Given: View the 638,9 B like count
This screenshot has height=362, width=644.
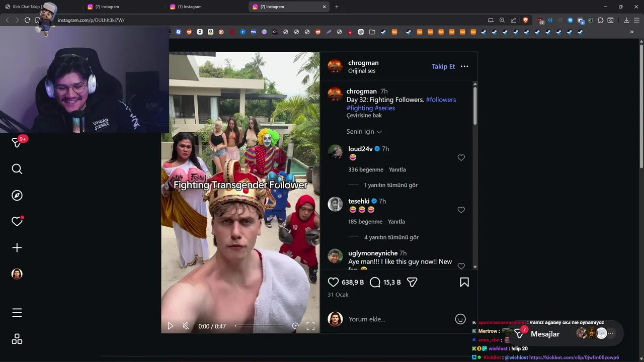Looking at the screenshot, I should [x=353, y=282].
